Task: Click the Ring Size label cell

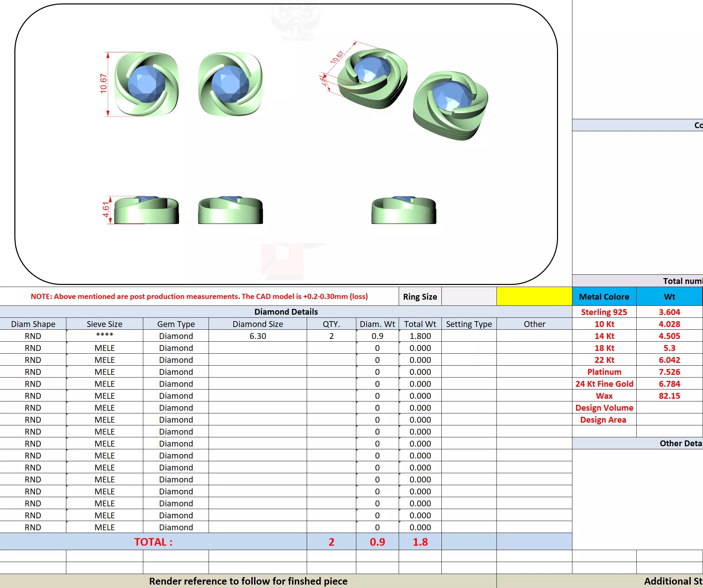Action: tap(420, 296)
